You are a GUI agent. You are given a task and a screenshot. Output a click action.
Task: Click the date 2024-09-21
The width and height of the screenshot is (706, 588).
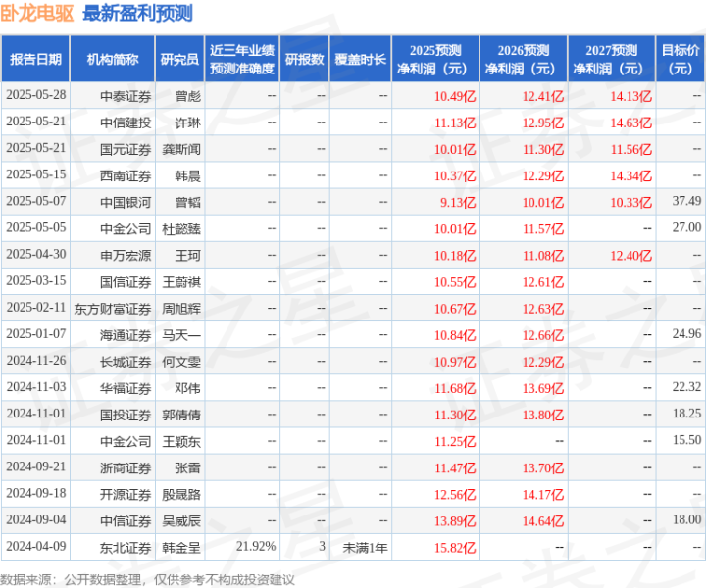pos(36,466)
